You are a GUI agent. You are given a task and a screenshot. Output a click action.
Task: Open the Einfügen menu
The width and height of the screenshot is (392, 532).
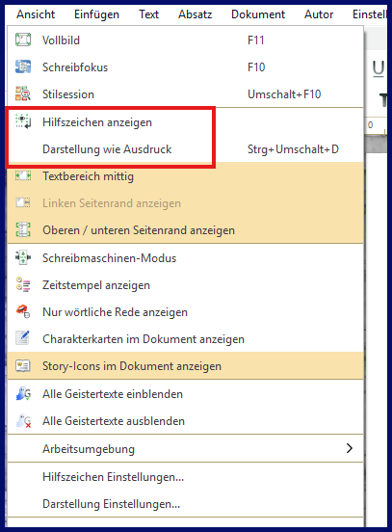pyautogui.click(x=96, y=14)
